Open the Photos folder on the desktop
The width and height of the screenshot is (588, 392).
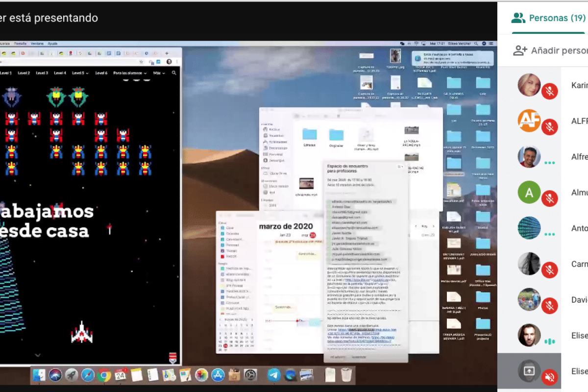point(483,299)
